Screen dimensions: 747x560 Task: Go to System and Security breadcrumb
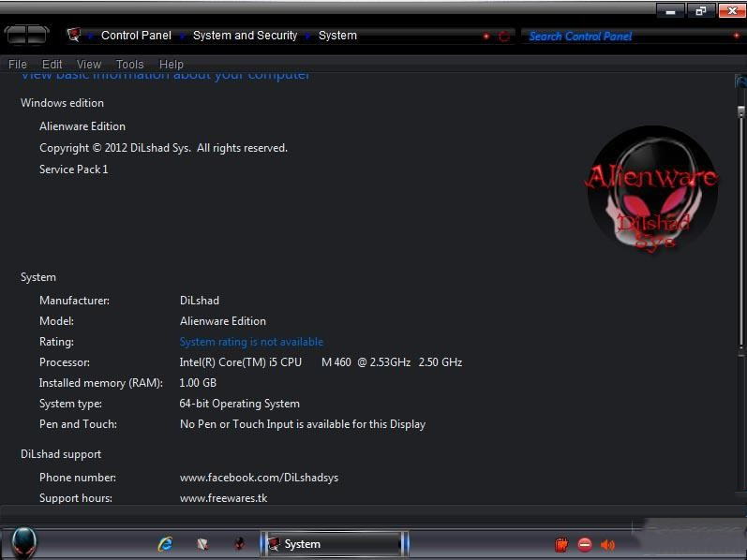point(245,36)
